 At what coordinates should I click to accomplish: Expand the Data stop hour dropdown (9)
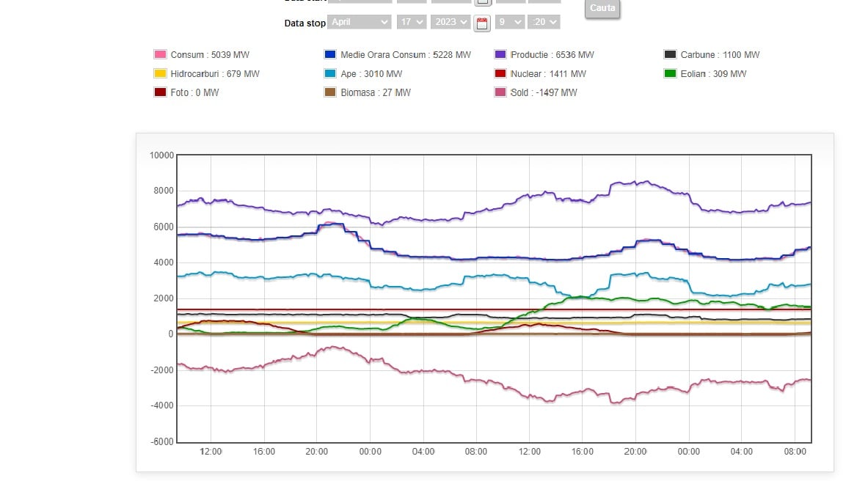510,22
